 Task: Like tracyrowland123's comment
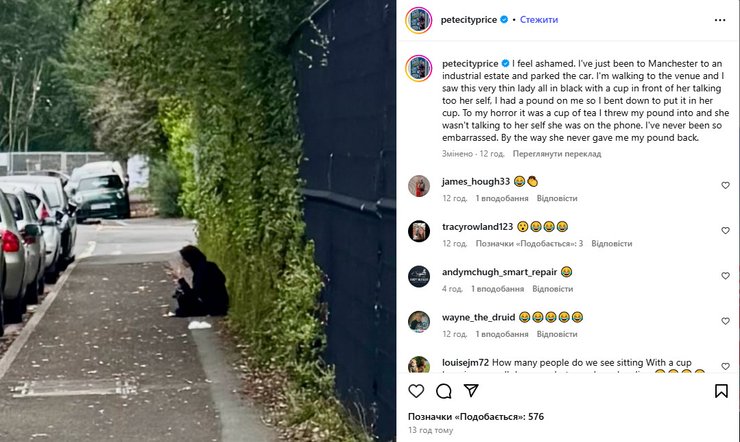pyautogui.click(x=725, y=231)
